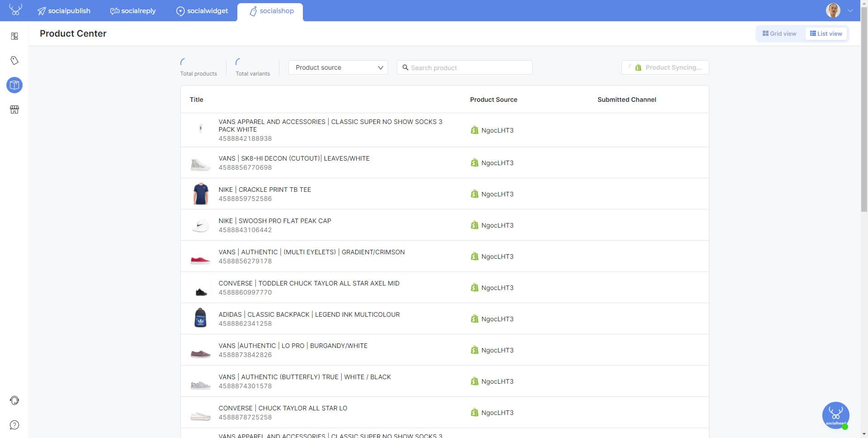This screenshot has width=868, height=438.
Task: Open 'ADIDAS | CLASSIC BACKPACK | LEGEND INK MULTICOLOUR'
Action: (309, 314)
